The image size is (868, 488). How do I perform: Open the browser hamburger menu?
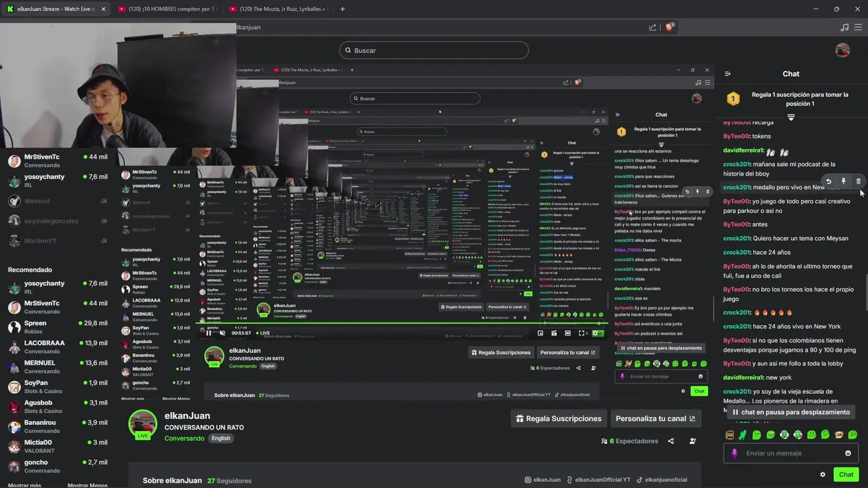click(x=859, y=27)
